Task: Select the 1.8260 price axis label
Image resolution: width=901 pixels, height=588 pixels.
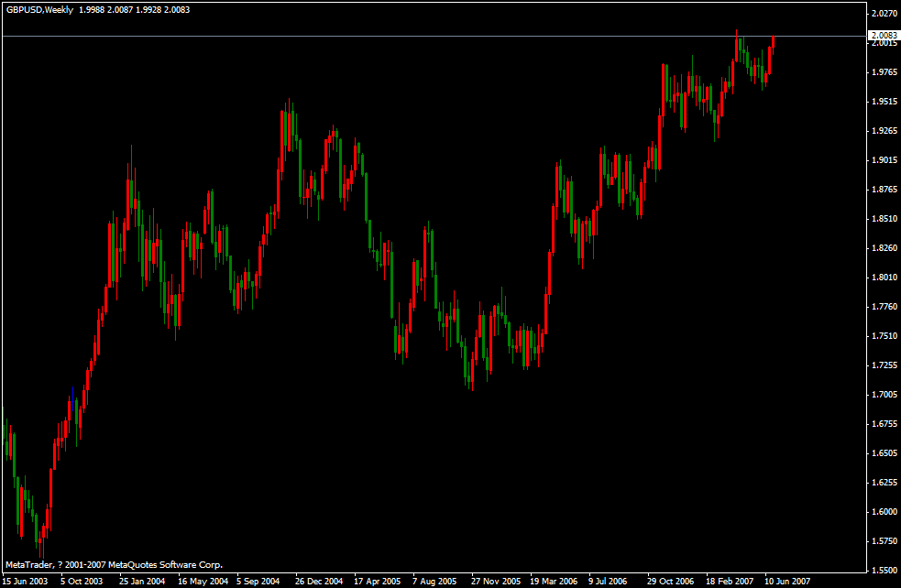Action: [885, 247]
